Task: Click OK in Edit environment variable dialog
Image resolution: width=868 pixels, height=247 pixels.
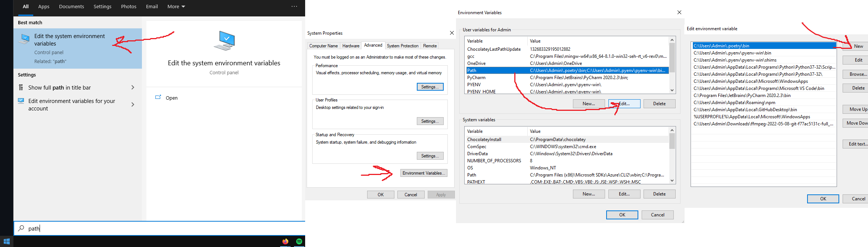Action: (823, 199)
